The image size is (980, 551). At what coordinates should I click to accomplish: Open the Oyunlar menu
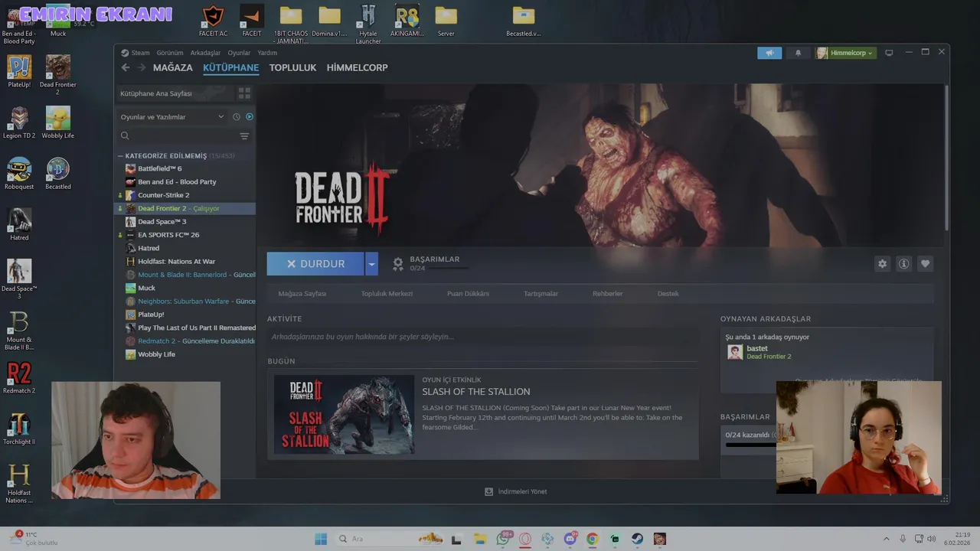[x=239, y=53]
